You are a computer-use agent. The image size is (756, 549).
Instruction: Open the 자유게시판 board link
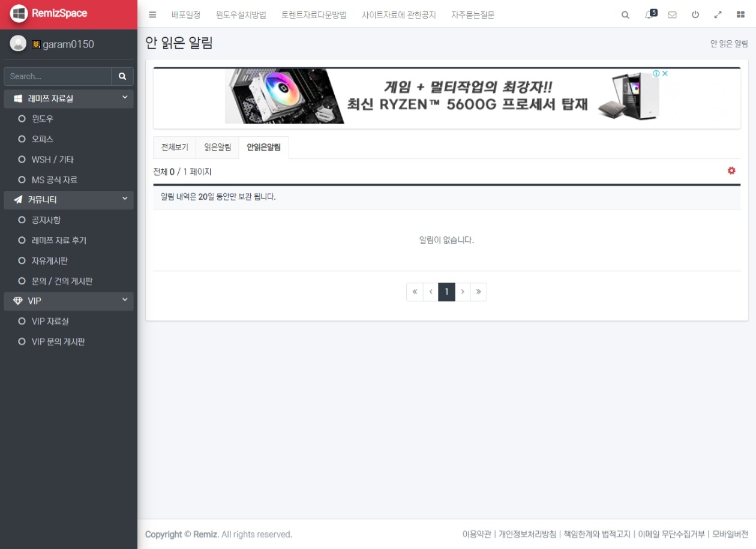coord(50,261)
